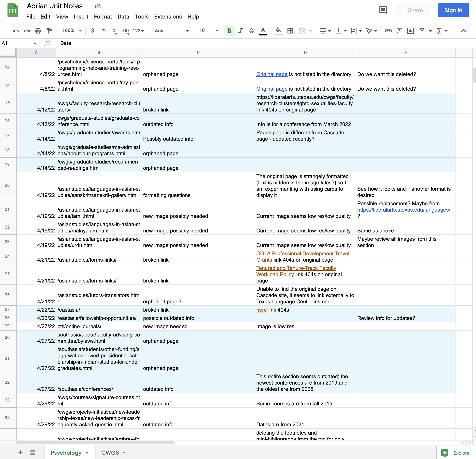Viewport: 476px width, 459px height.
Task: Open the fill color picker
Action: pos(278,31)
